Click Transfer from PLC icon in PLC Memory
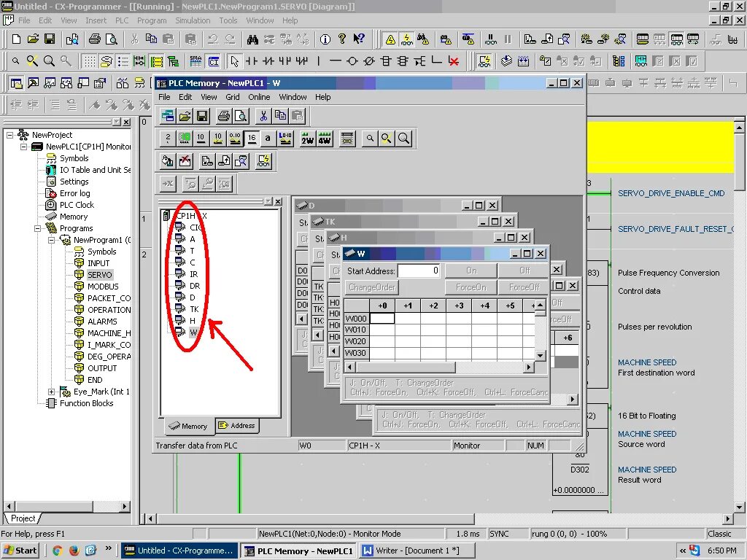The width and height of the screenshot is (747, 560). click(224, 161)
